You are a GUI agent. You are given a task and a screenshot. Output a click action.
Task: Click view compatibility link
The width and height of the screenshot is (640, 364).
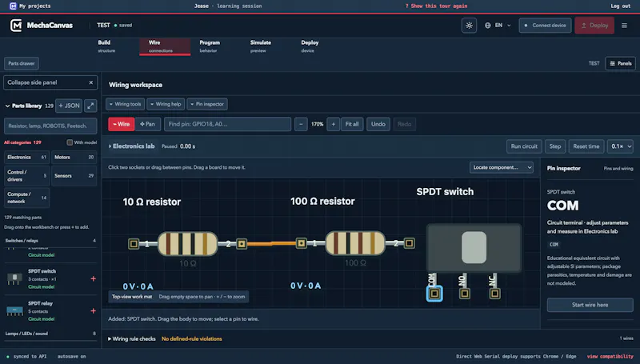pos(610,356)
